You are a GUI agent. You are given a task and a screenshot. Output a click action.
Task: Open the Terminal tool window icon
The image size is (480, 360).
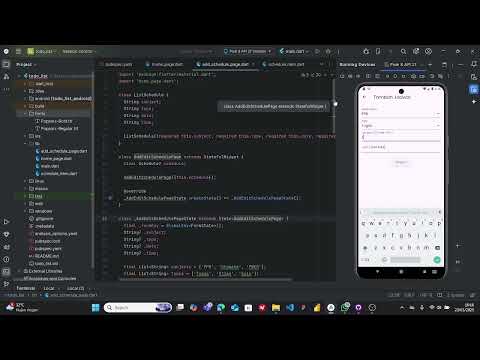click(x=6, y=271)
